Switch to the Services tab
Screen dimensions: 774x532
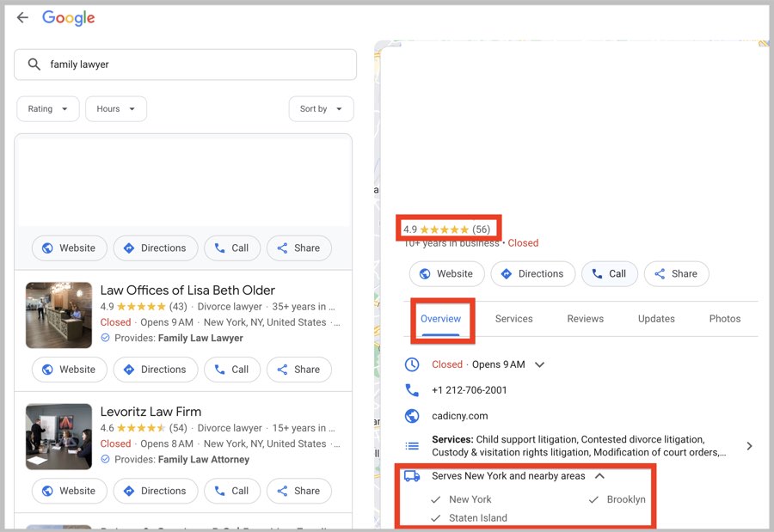[514, 319]
